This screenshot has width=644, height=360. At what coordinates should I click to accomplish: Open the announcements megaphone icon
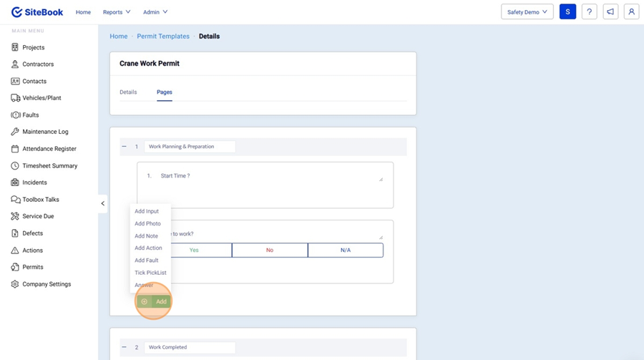[x=610, y=12]
